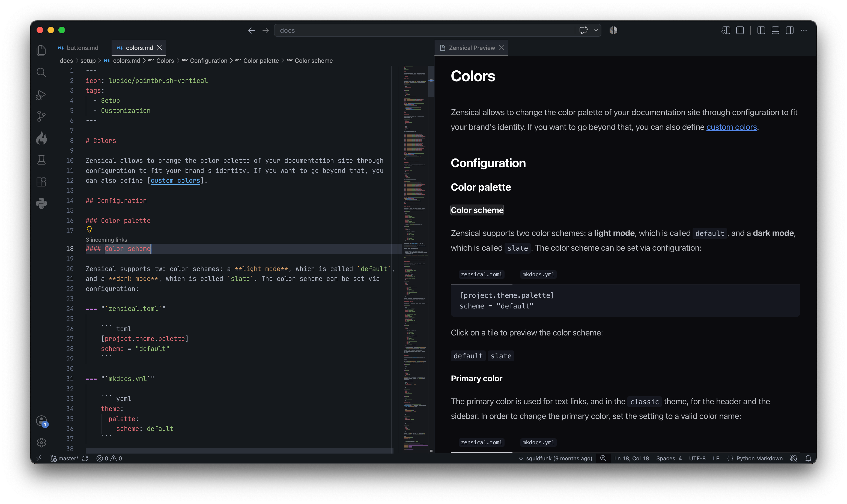The image size is (847, 504).
Task: Click squidfunk blame info in status bar
Action: [x=555, y=458]
